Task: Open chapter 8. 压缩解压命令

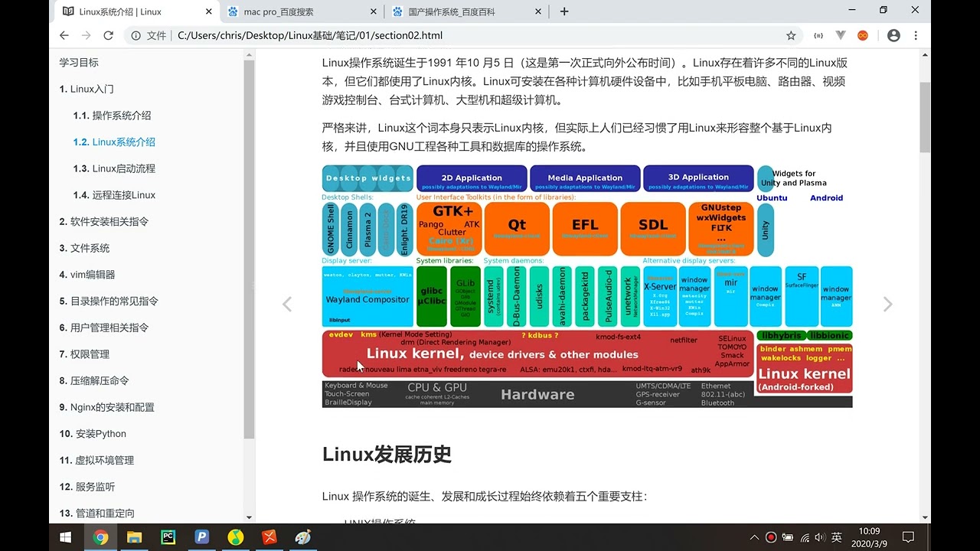Action: (94, 381)
